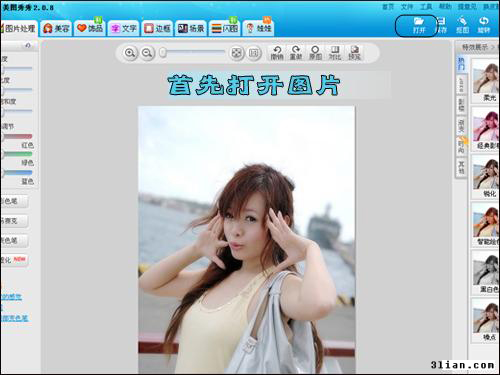
Task: Click the 重做 redo icon
Action: [296, 53]
